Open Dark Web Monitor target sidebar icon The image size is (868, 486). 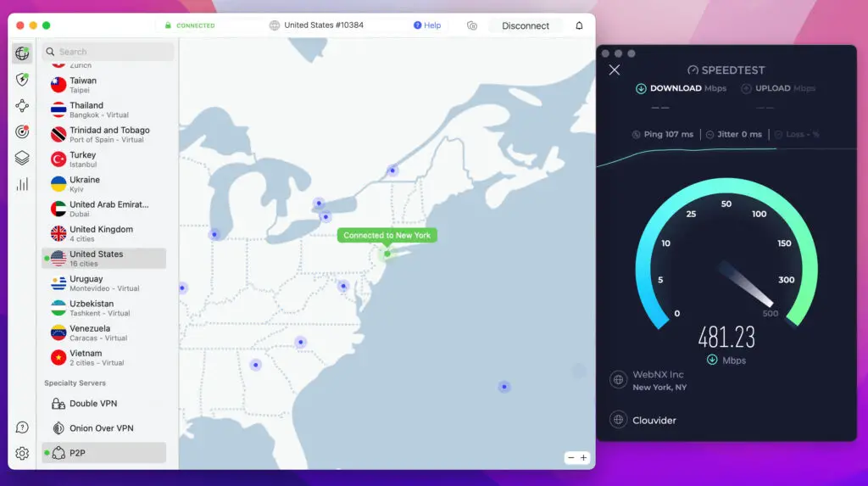pyautogui.click(x=22, y=132)
